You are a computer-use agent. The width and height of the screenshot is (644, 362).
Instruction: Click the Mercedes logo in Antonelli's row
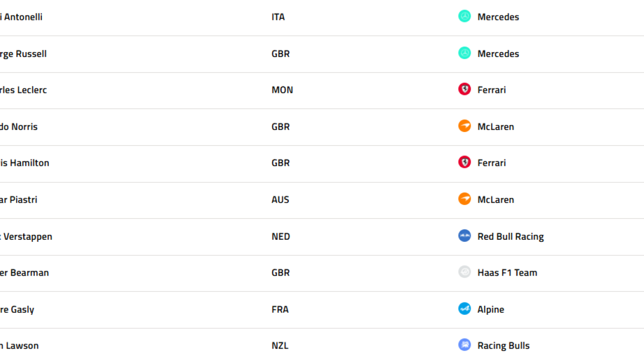click(465, 17)
